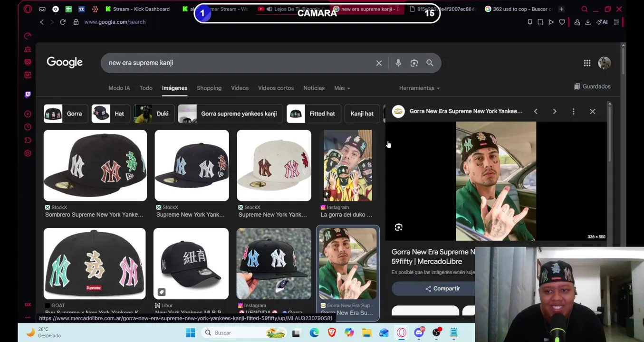This screenshot has height=342, width=644.
Task: Start voice search with the microphone icon
Action: point(398,63)
